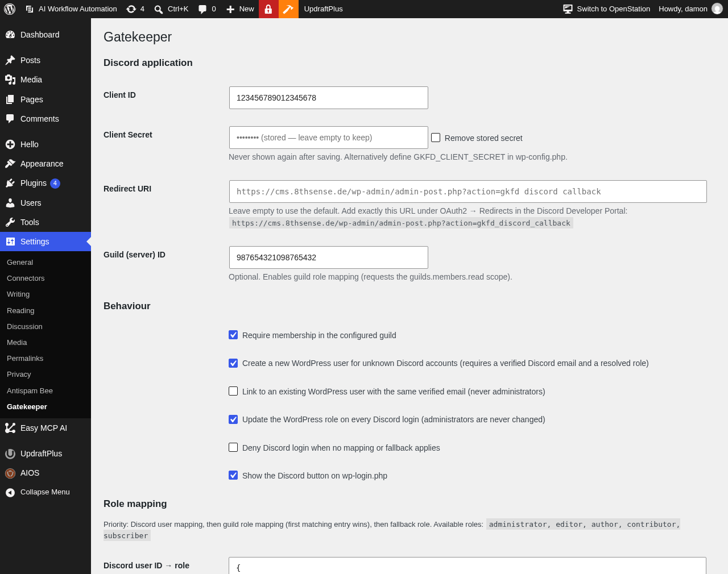Click the Plugins plug icon

click(x=10, y=183)
